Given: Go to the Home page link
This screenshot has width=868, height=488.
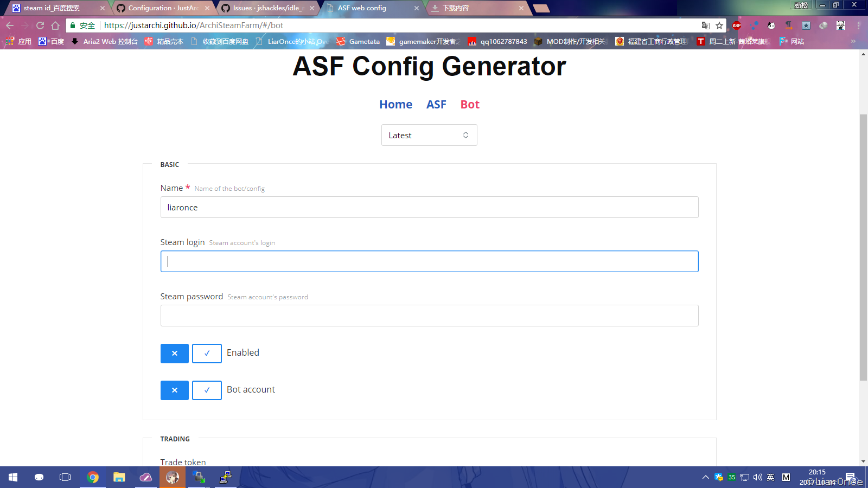Looking at the screenshot, I should click(395, 105).
